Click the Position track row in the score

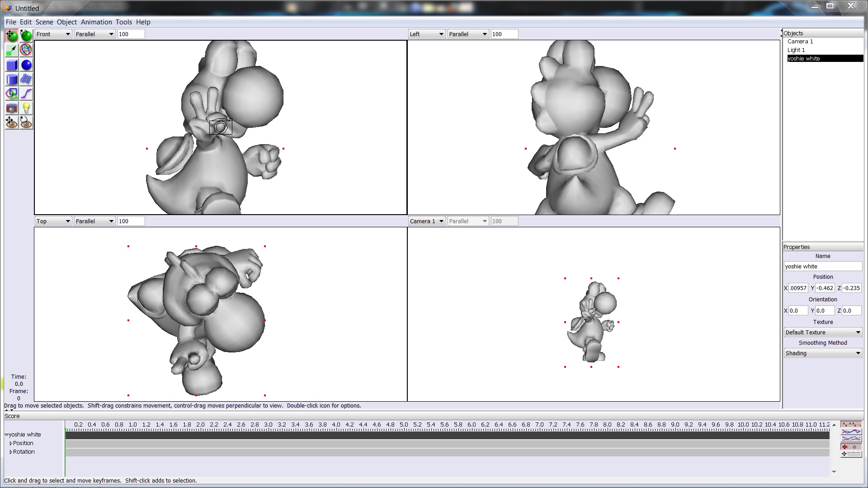(x=448, y=444)
